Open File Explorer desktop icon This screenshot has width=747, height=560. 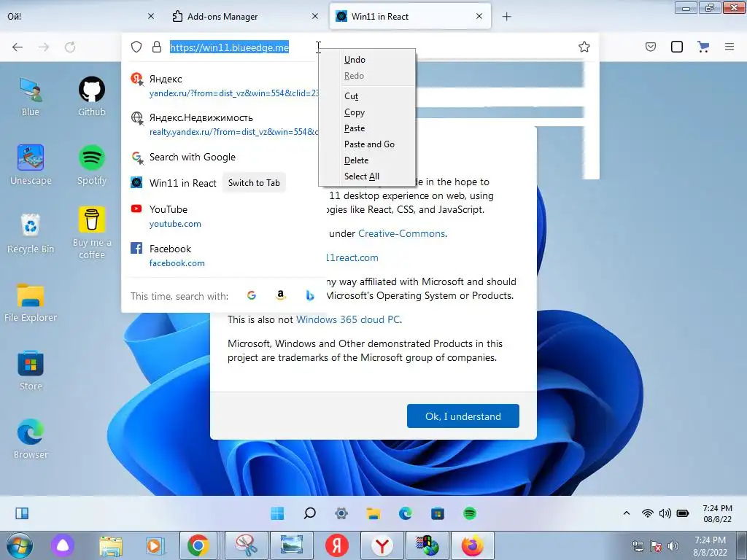click(31, 303)
